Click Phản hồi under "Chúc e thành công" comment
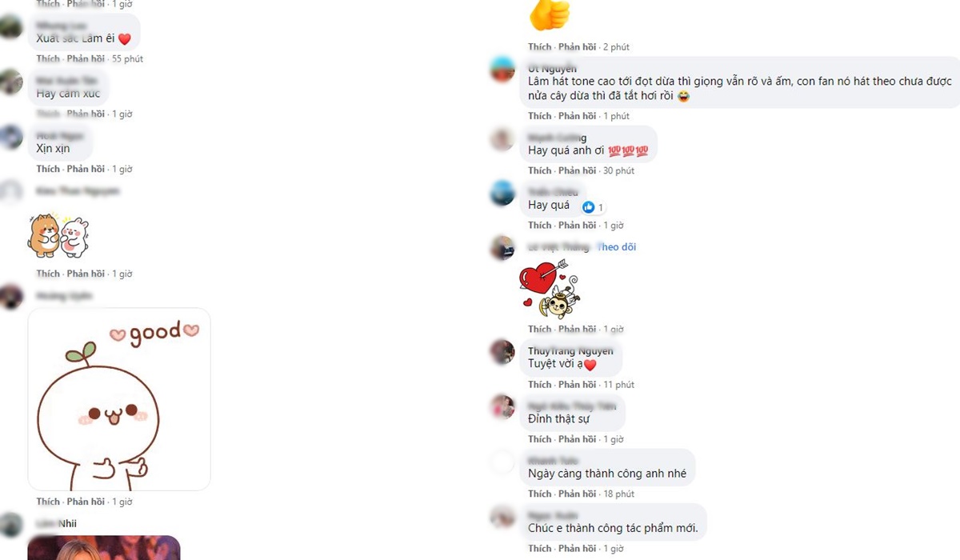Viewport: 960px width, 560px height. click(578, 549)
